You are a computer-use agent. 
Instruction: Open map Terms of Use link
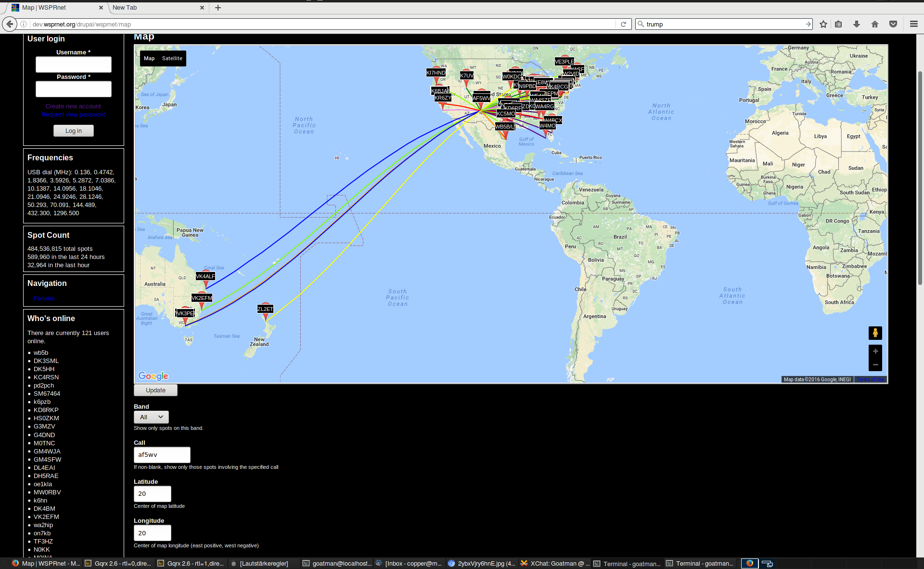[x=870, y=379]
